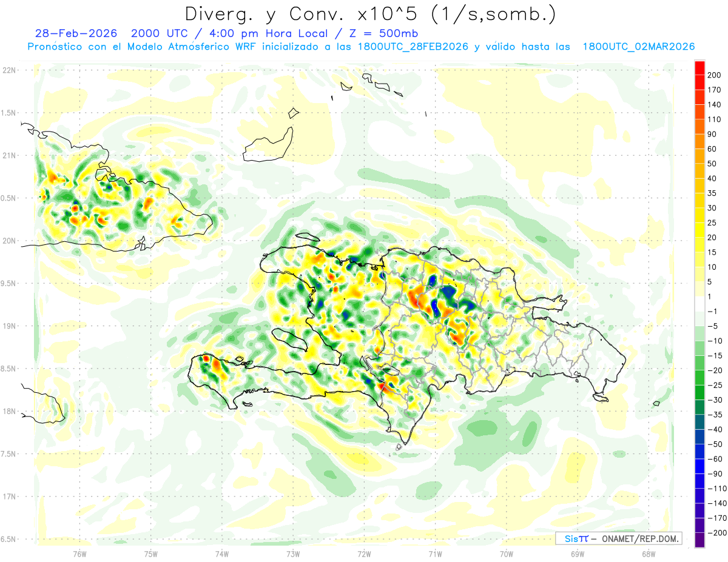Screen dimensions: 728x562
Task: Click the '73W' longitude label
Action: [x=293, y=554]
